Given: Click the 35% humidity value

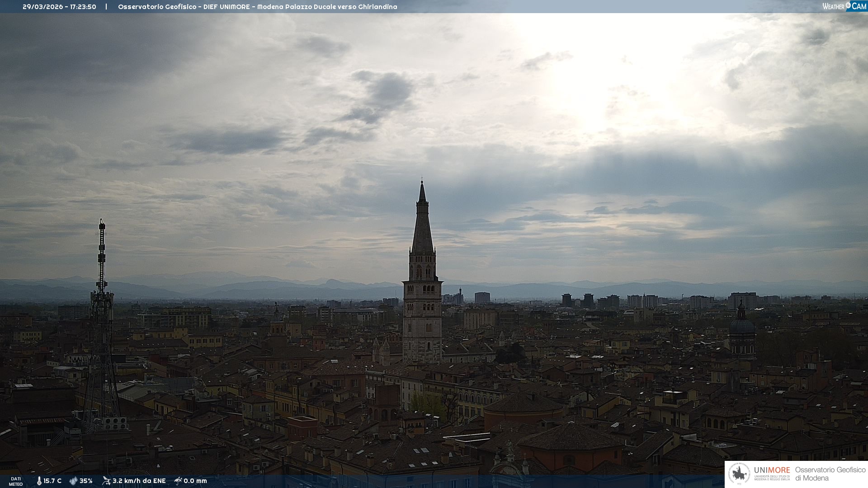Looking at the screenshot, I should point(86,481).
